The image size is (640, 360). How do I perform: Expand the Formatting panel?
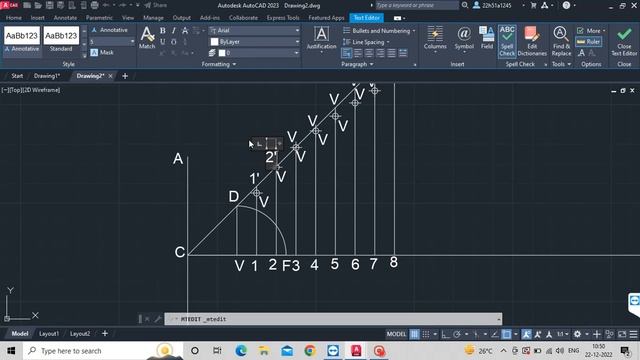(x=219, y=64)
